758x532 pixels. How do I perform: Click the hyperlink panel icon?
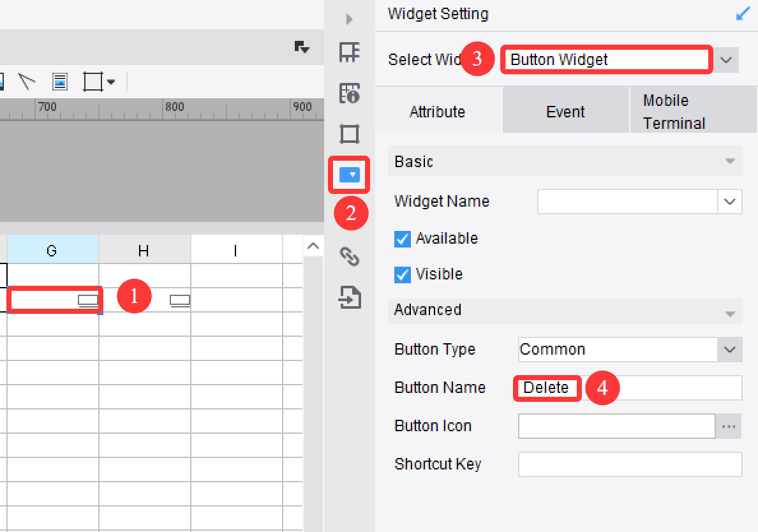pos(349,257)
